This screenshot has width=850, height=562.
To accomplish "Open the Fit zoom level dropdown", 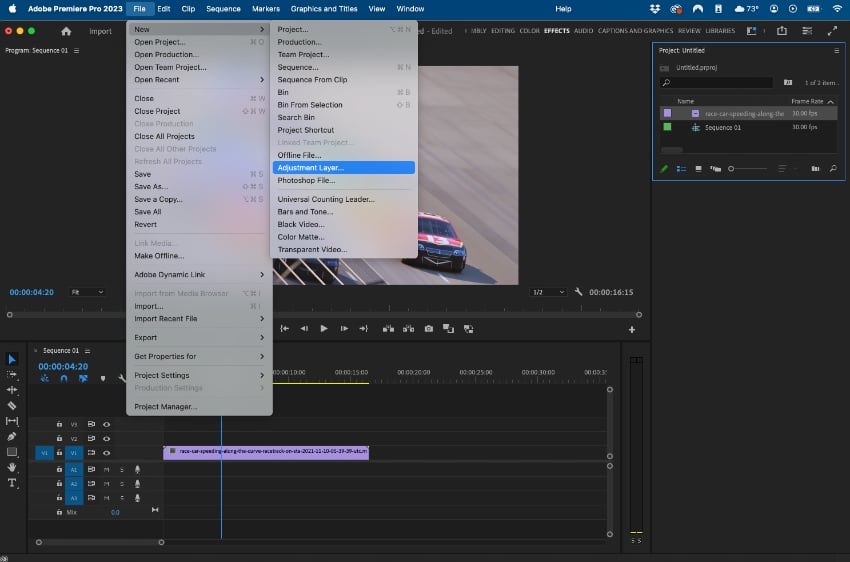I will pyautogui.click(x=87, y=292).
